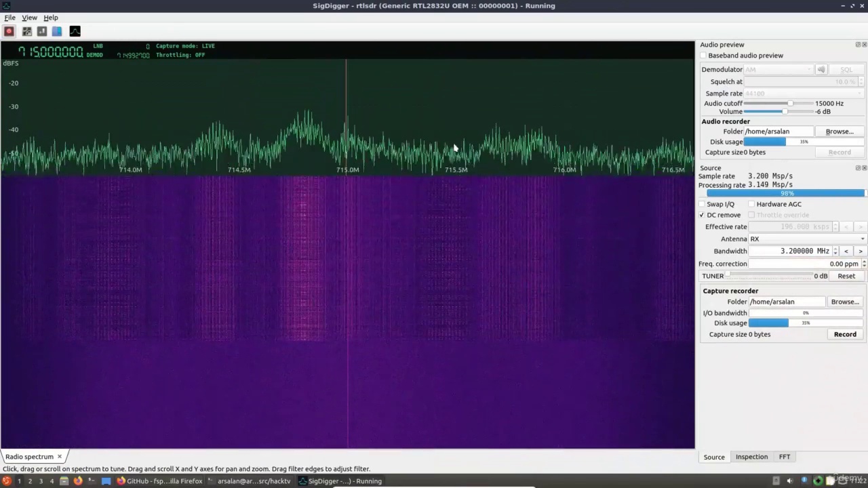Screen dimensions: 868x488
Task: Close the Audio preview panel
Action: click(864, 45)
